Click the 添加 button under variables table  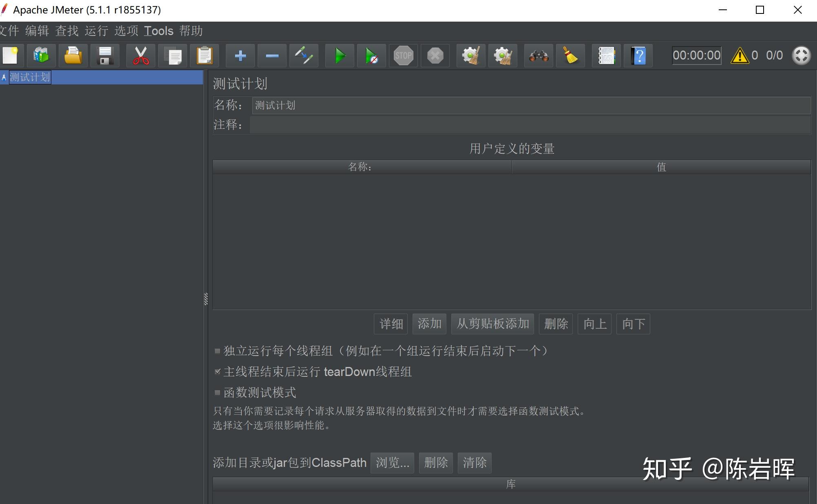[429, 324]
